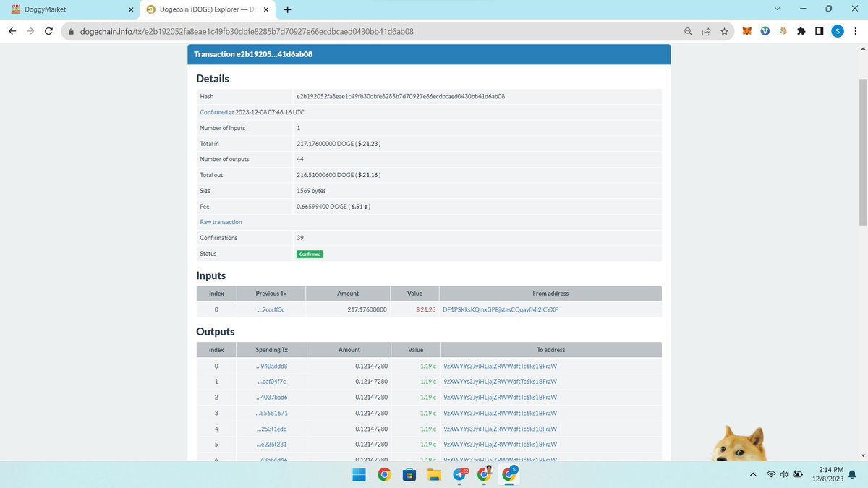This screenshot has width=868, height=488.
Task: Open the S profile avatar menu
Action: click(837, 32)
